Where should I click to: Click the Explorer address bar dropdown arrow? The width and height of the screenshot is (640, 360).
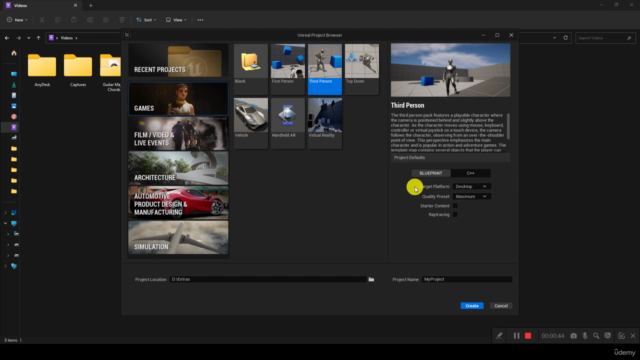click(554, 38)
